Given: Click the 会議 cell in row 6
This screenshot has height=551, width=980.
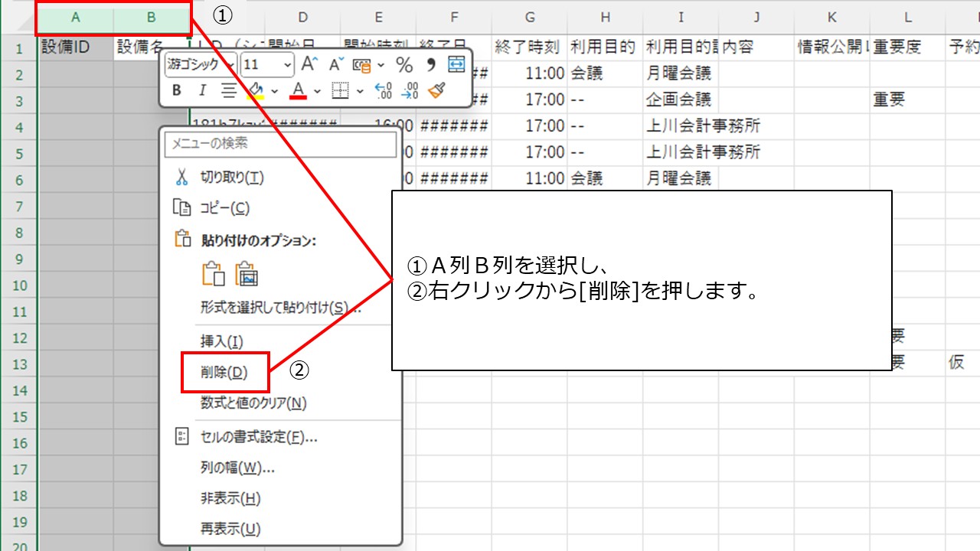Looking at the screenshot, I should pyautogui.click(x=606, y=179).
